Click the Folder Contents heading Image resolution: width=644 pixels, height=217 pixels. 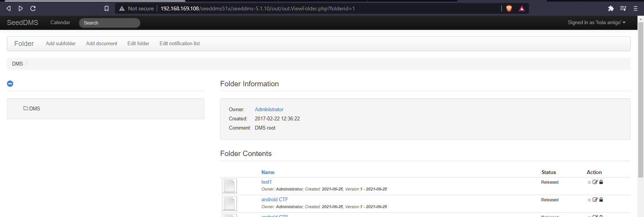(246, 154)
